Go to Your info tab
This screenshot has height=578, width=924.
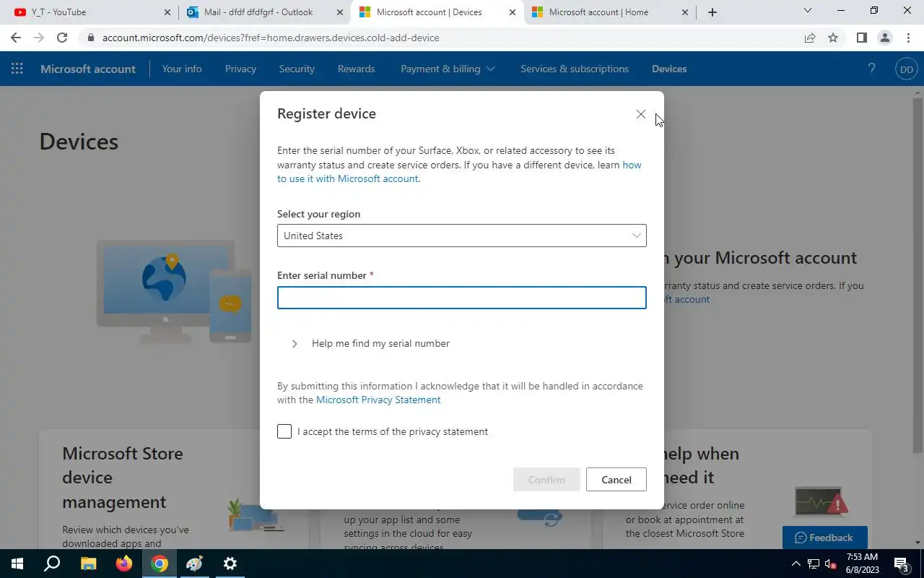tap(182, 69)
